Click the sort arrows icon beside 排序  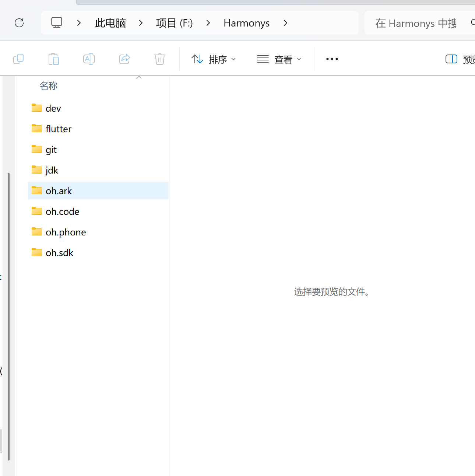pyautogui.click(x=197, y=59)
